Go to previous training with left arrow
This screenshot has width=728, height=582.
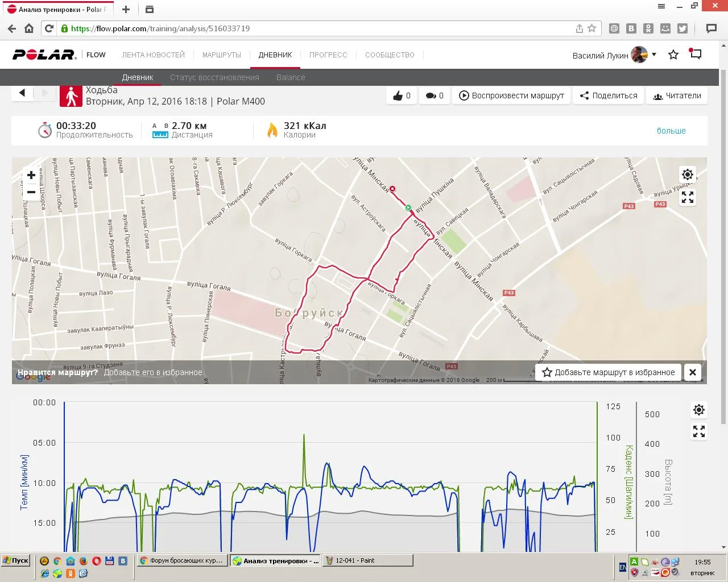pyautogui.click(x=22, y=93)
